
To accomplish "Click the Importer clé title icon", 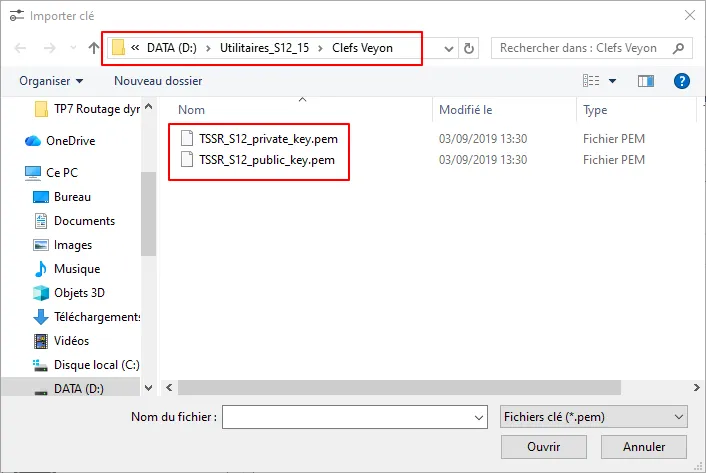I will coord(17,15).
